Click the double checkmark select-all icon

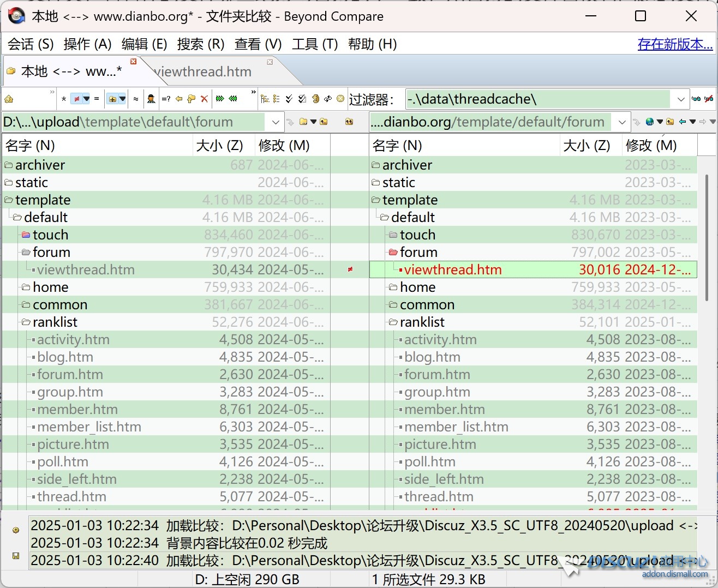click(x=289, y=99)
